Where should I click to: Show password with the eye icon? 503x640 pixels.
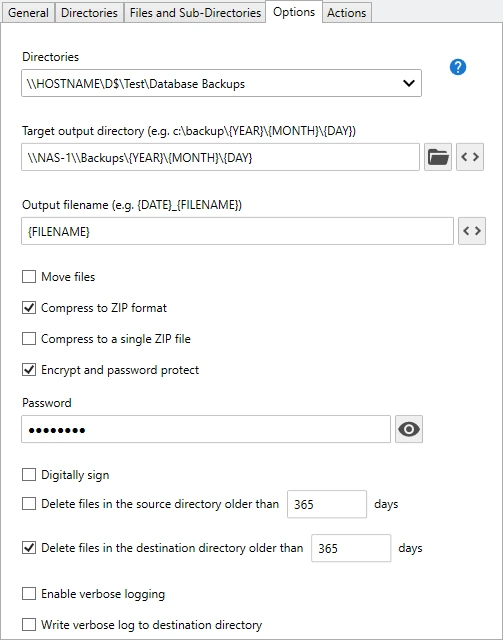tap(409, 429)
